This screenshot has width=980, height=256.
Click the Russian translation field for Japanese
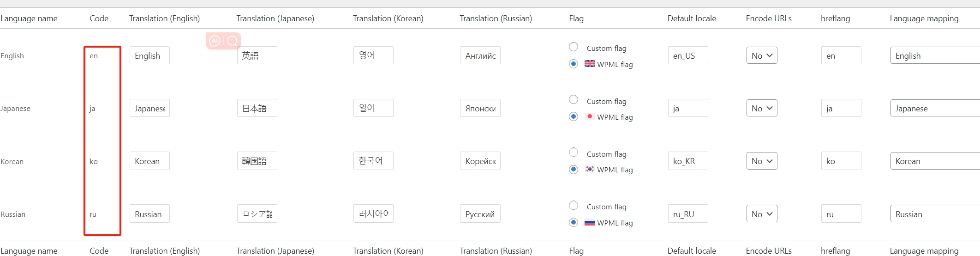480,108
